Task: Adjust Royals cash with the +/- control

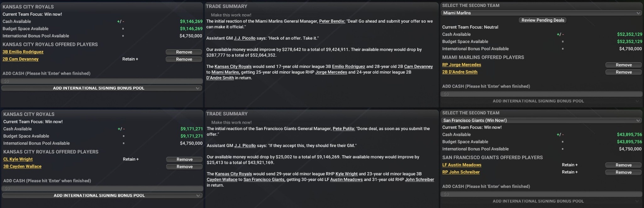Action: (x=120, y=21)
